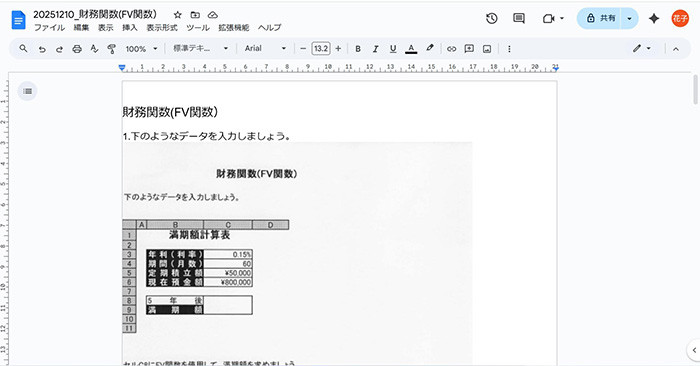
Task: Toggle italic formatting
Action: (375, 49)
